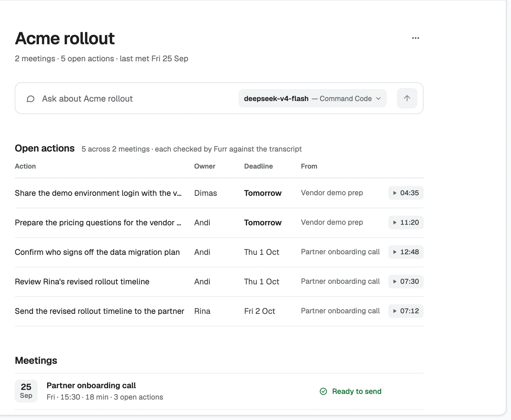The width and height of the screenshot is (511, 420).
Task: Open the three-dots more options menu
Action: pyautogui.click(x=415, y=38)
